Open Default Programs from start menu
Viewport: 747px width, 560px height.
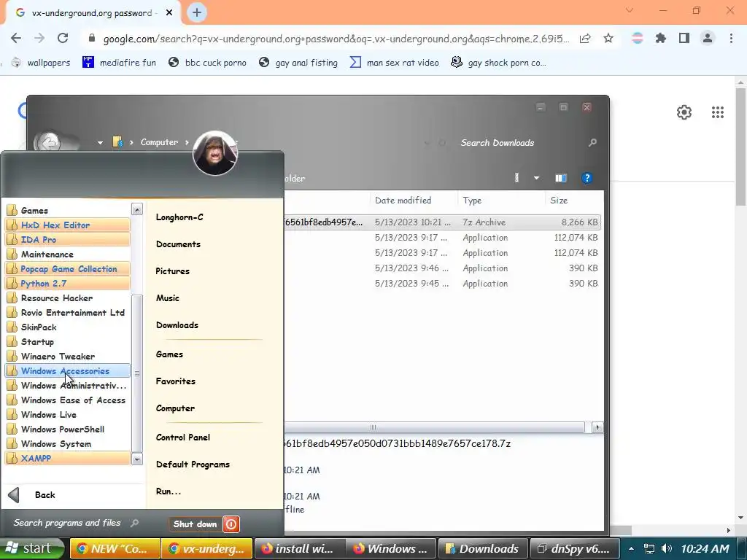(193, 464)
